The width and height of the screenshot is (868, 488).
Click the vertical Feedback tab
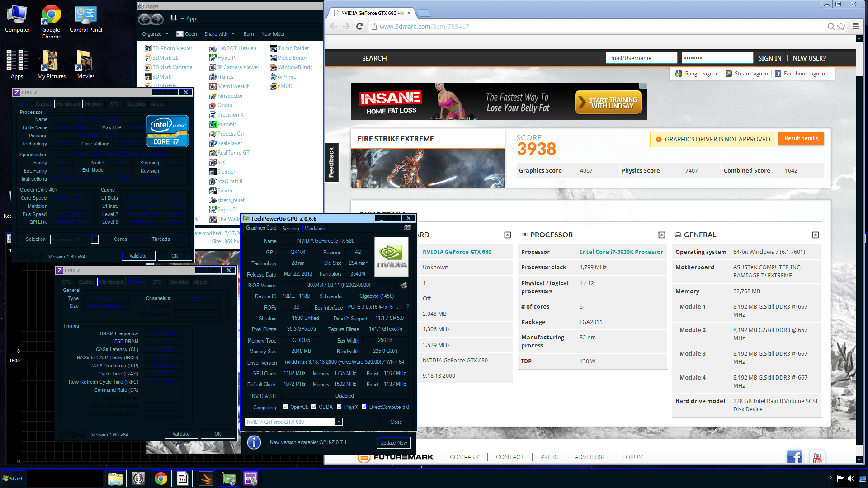coord(331,162)
